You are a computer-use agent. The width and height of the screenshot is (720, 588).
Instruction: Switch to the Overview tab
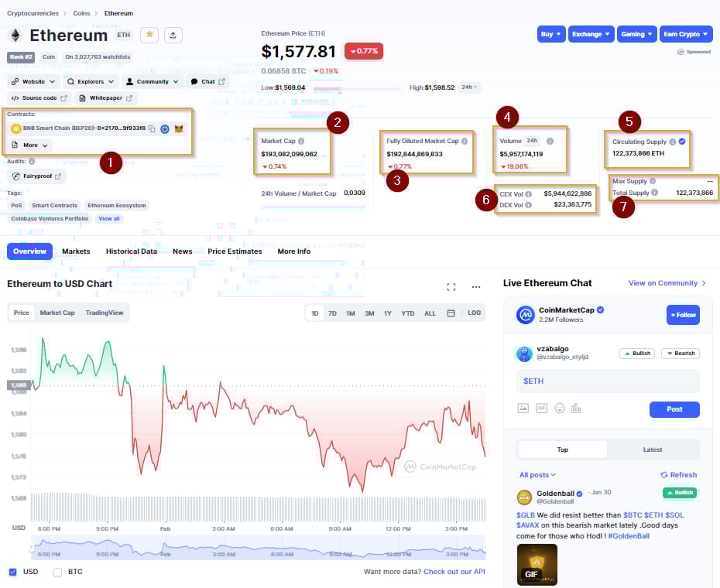pos(30,251)
